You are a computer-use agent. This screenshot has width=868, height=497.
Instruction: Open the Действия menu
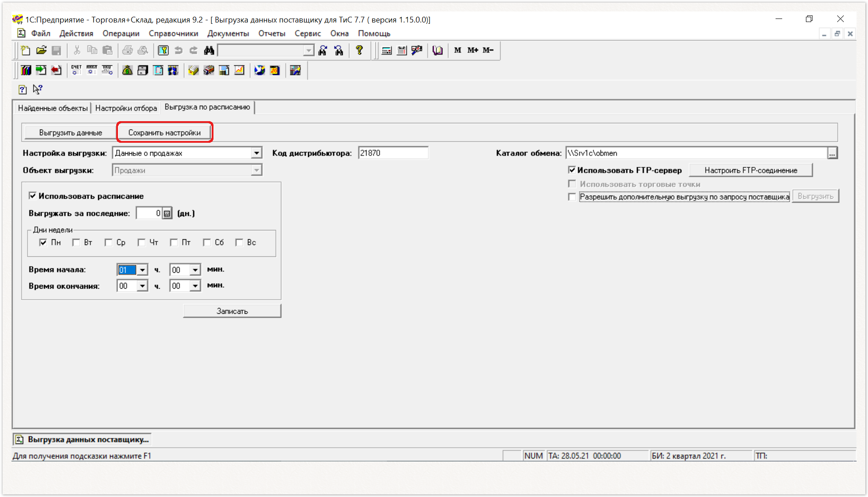coord(76,33)
